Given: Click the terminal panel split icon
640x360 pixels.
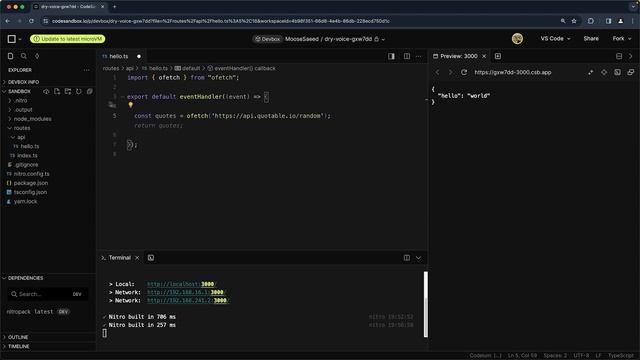Looking at the screenshot, I should pyautogui.click(x=407, y=258).
